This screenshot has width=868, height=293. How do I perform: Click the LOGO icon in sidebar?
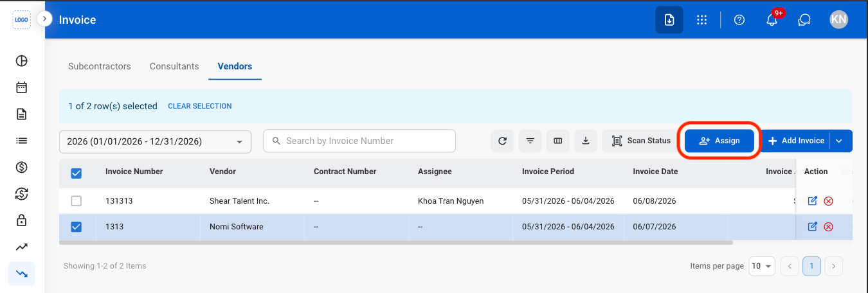(x=21, y=20)
